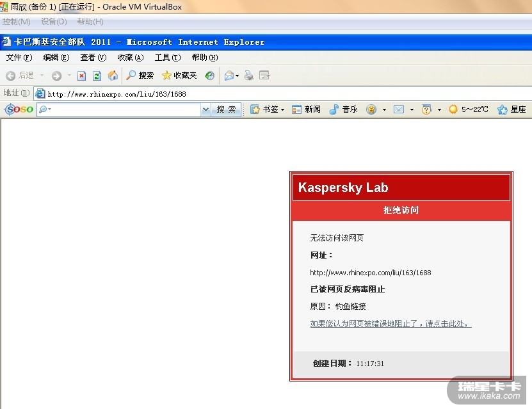Image resolution: width=532 pixels, height=409 pixels.
Task: Click the 拒绝访问 heading
Action: (x=401, y=211)
